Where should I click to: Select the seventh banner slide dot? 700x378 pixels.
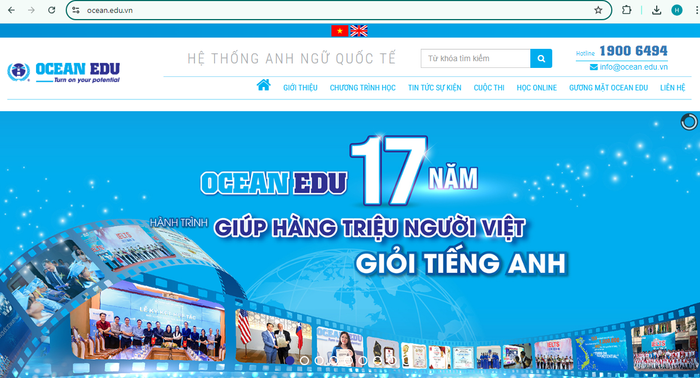pos(377,361)
